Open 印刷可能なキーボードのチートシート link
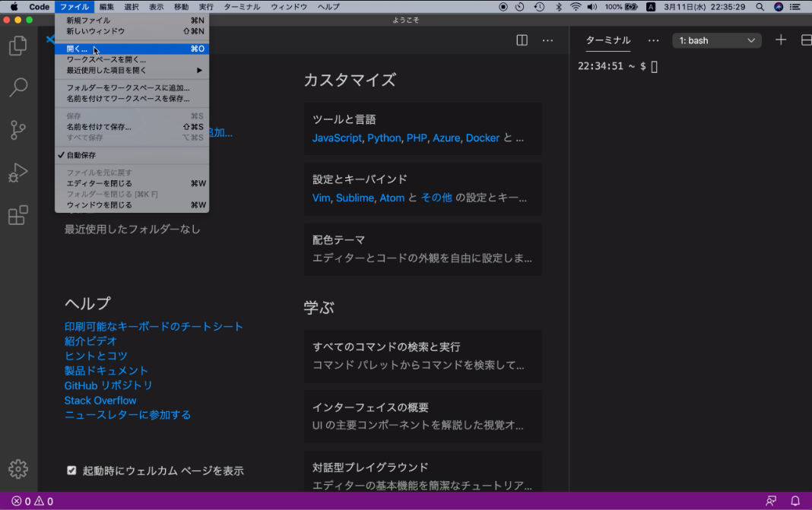The width and height of the screenshot is (812, 510). (154, 326)
